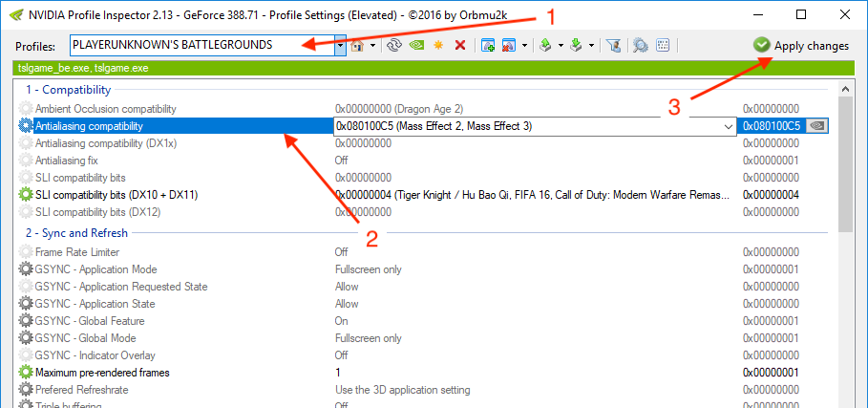Click NVIDIA reset icon on Antialiasing compatibility row
This screenshot has width=868, height=408.
click(817, 126)
